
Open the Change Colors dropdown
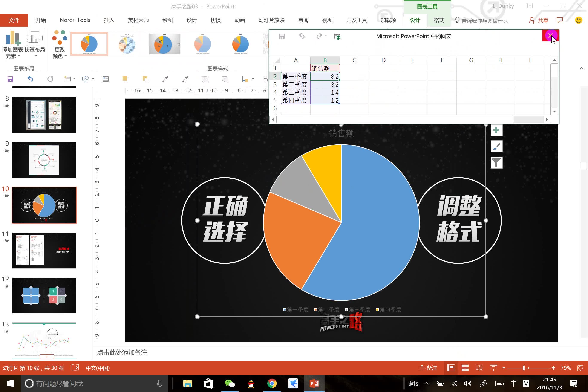coord(60,44)
